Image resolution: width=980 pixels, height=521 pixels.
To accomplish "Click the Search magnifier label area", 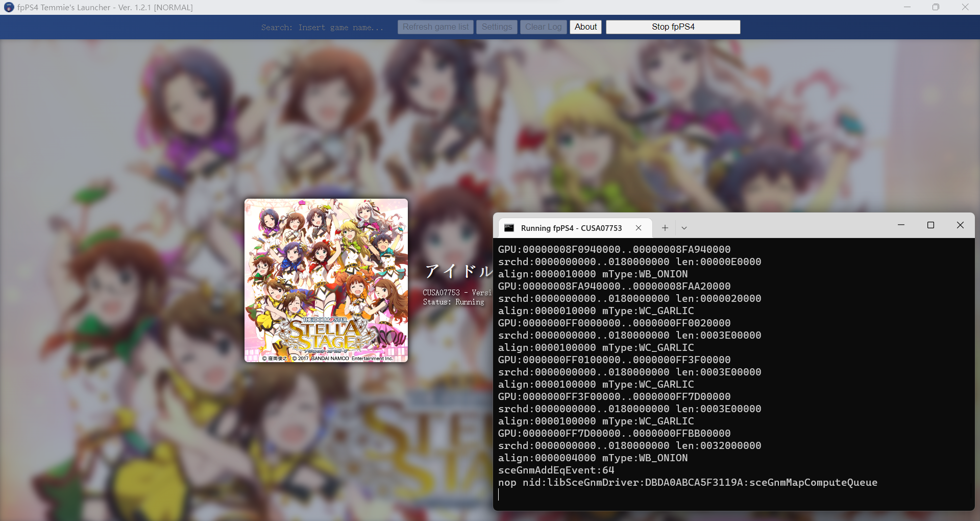I will pyautogui.click(x=276, y=27).
